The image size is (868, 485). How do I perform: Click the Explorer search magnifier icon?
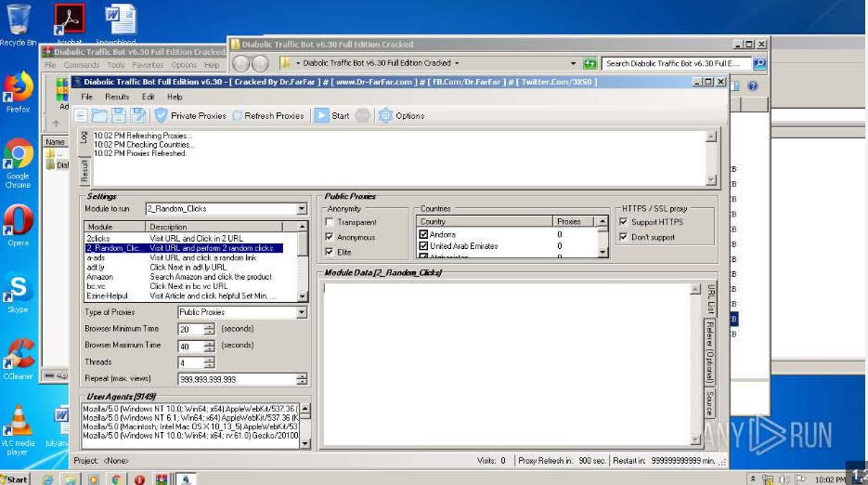point(759,63)
